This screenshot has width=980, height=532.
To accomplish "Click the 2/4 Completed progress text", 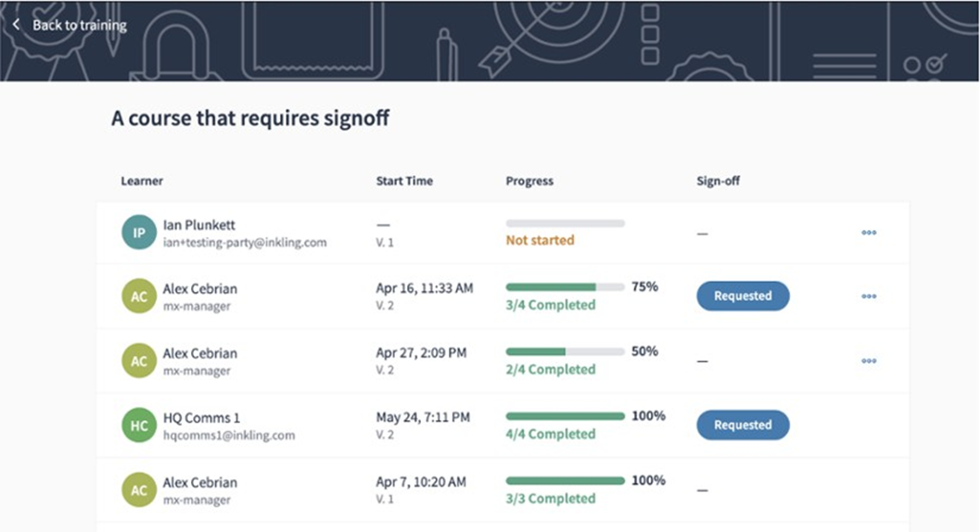I will tap(551, 370).
